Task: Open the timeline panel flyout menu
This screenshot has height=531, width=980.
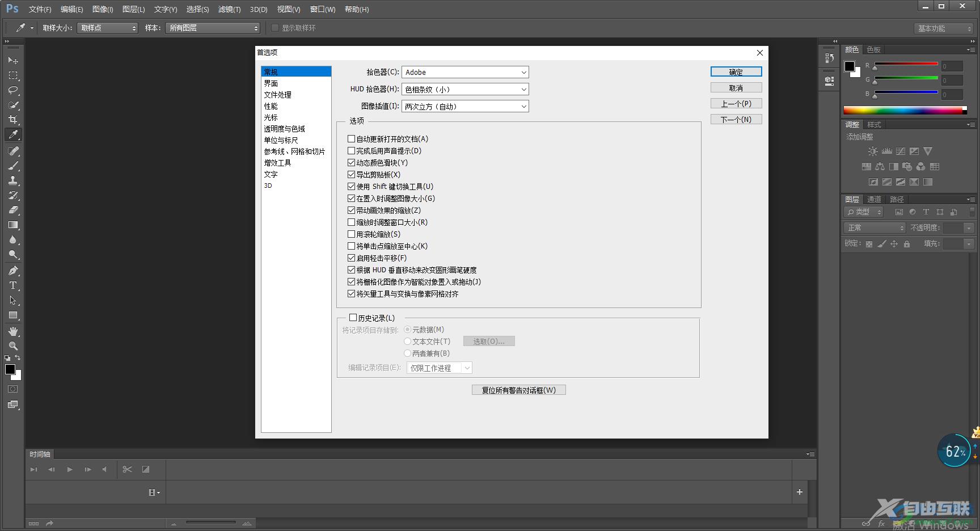Action: (810, 454)
